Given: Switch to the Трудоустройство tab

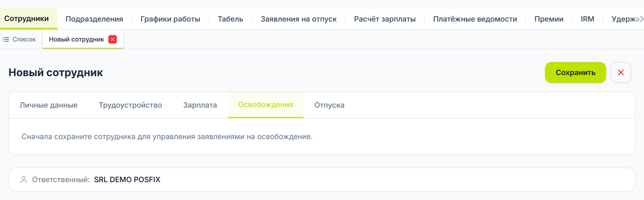Looking at the screenshot, I should (x=131, y=105).
